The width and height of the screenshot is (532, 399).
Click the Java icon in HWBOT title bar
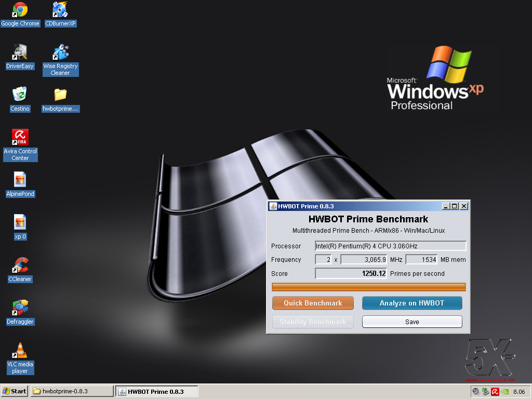pyautogui.click(x=273, y=206)
